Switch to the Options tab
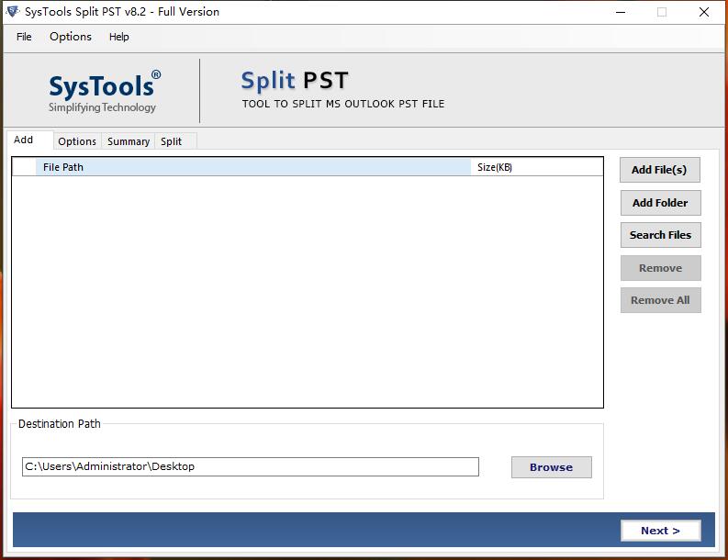Screen dimensions: 728x560 [x=77, y=141]
